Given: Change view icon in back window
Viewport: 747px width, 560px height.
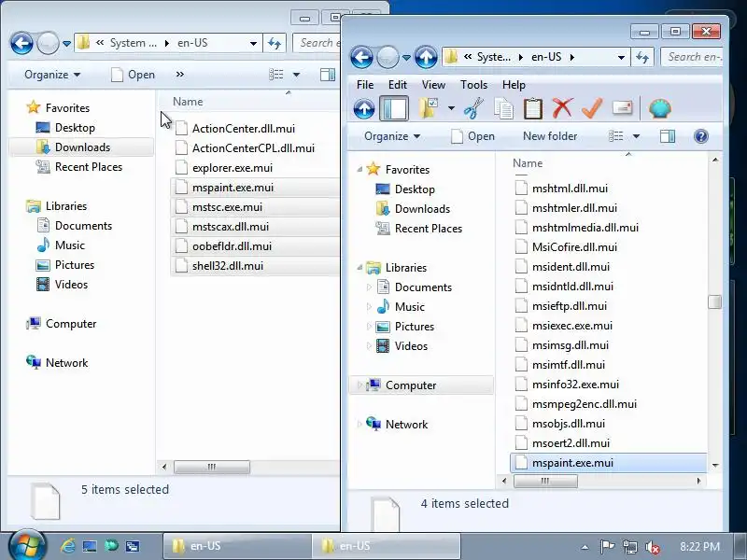Looking at the screenshot, I should point(275,75).
